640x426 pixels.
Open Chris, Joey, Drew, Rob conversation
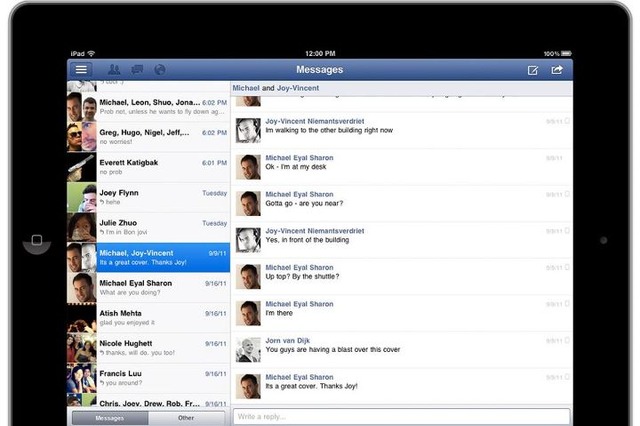coord(149,400)
